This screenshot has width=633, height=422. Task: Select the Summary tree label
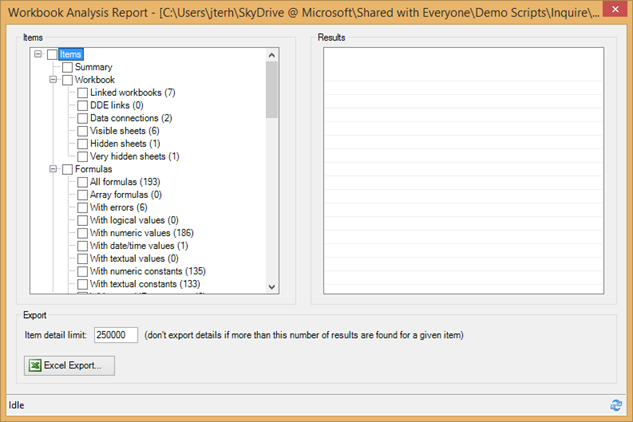[94, 67]
